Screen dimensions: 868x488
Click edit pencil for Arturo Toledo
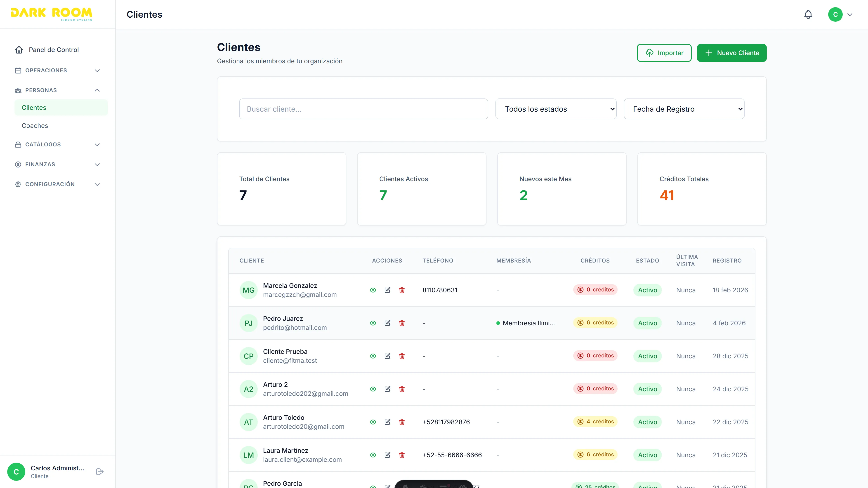click(x=387, y=422)
